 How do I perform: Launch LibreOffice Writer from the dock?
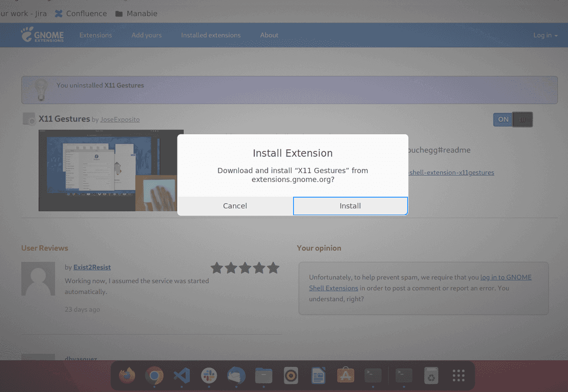point(318,375)
